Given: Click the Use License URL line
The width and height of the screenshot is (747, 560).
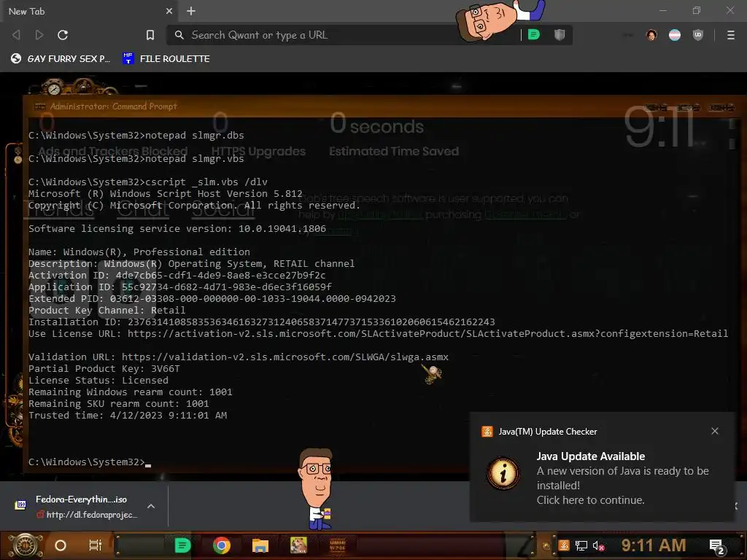Looking at the screenshot, I should pos(379,333).
